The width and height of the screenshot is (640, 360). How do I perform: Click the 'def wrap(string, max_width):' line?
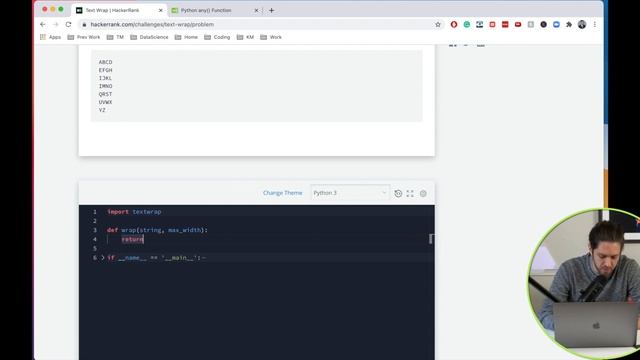tap(157, 230)
